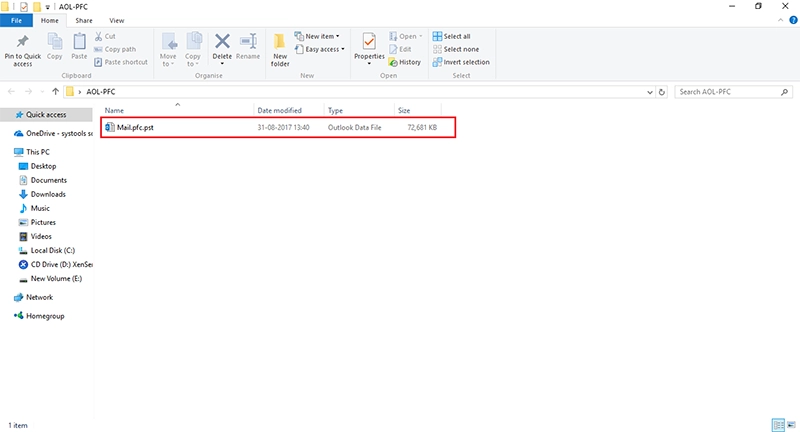Viewport: 800px width, 432px height.
Task: Collapse the ribbon with the chevron
Action: point(780,20)
